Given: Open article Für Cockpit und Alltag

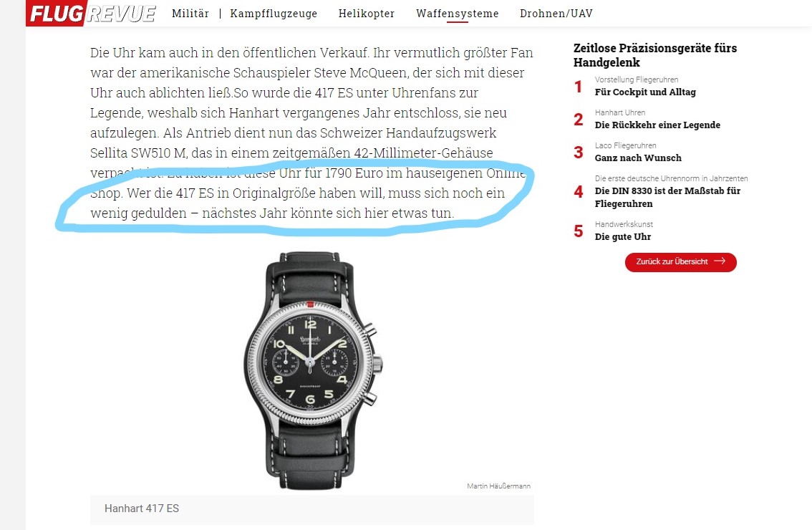Looking at the screenshot, I should coord(645,92).
